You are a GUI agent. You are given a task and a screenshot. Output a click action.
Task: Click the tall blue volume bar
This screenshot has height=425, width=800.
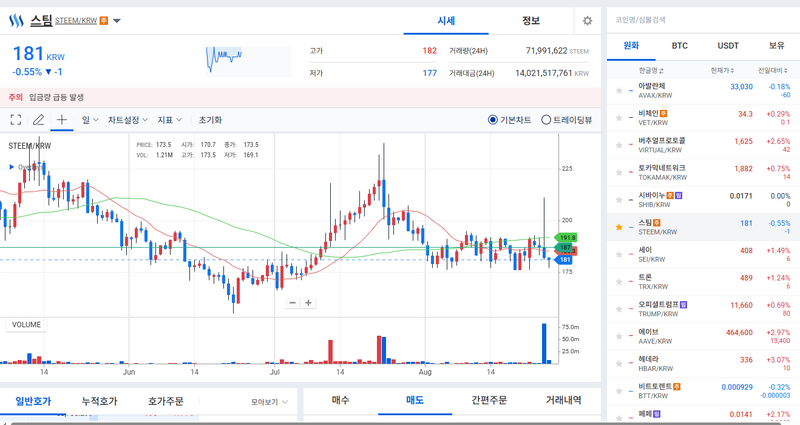544,343
